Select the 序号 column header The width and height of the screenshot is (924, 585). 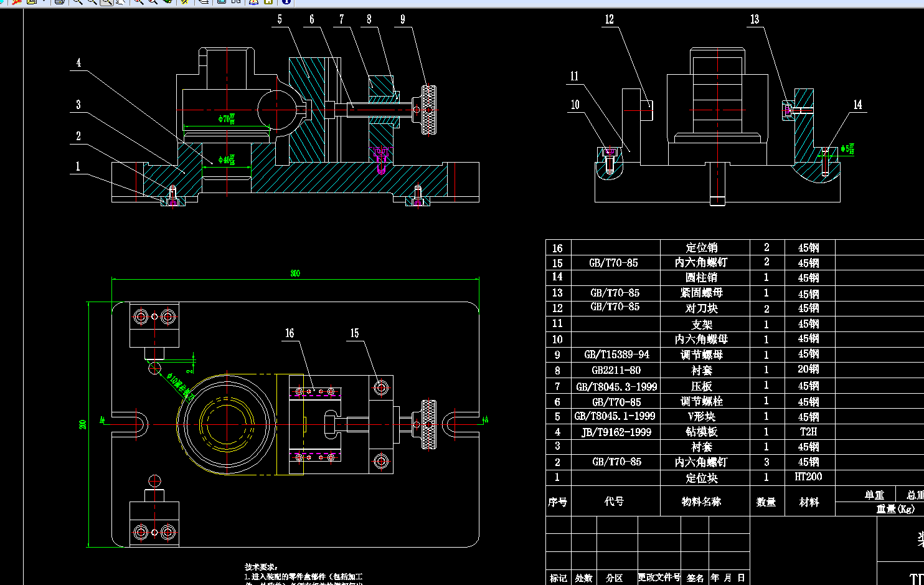[558, 502]
